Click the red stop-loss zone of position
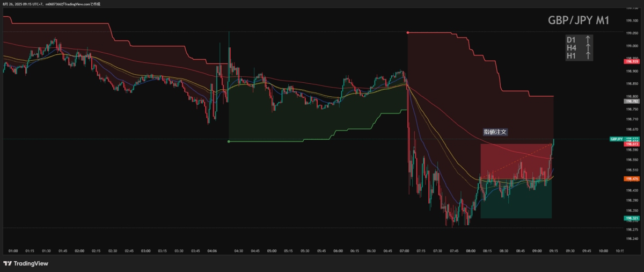Image resolution: width=644 pixels, height=272 pixels. [515, 161]
